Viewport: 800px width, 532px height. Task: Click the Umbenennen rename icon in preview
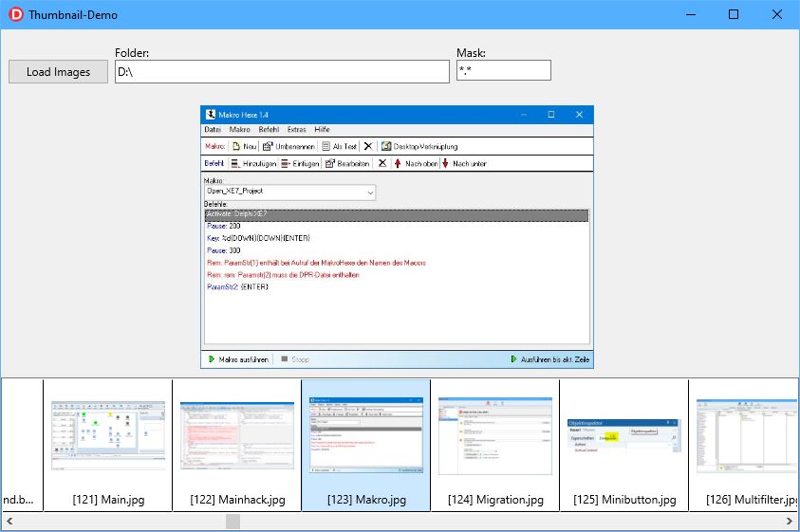268,146
